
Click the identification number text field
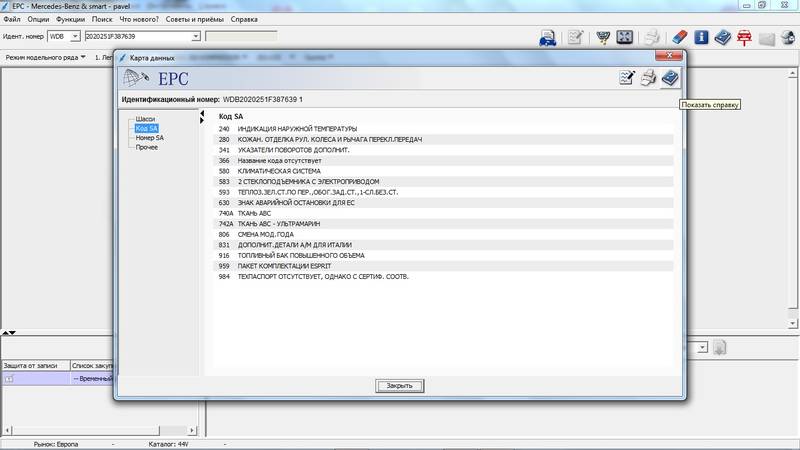click(138, 37)
